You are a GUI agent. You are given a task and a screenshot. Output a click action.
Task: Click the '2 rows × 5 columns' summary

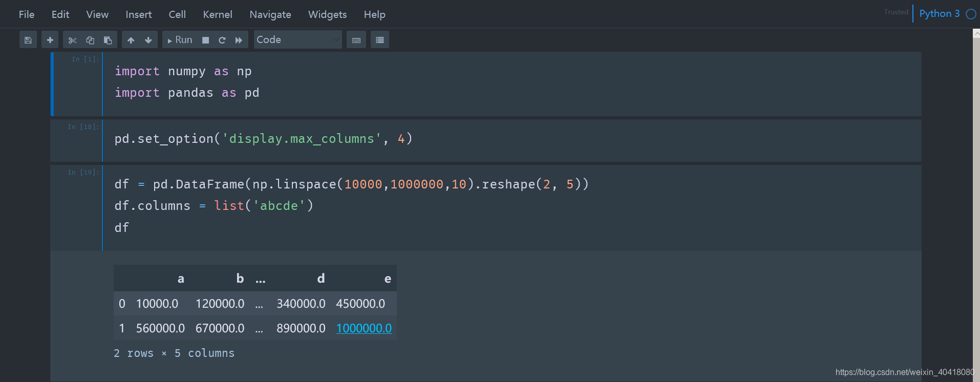point(174,353)
